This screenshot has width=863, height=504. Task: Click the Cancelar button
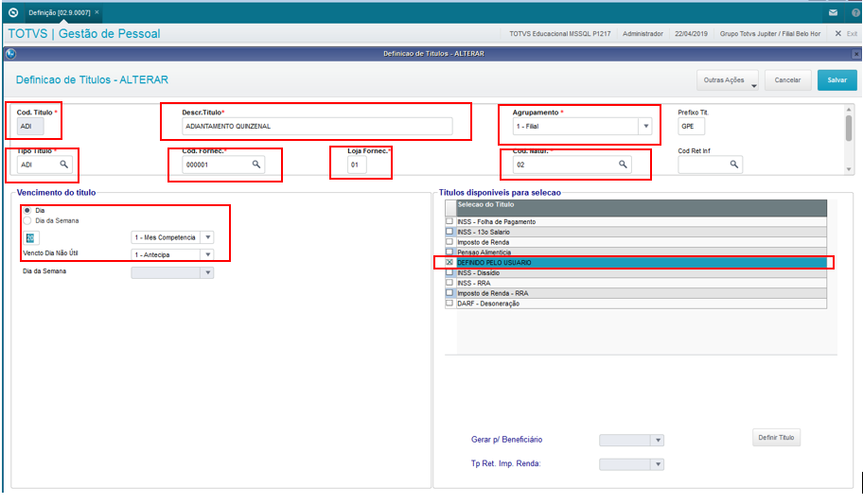point(787,80)
